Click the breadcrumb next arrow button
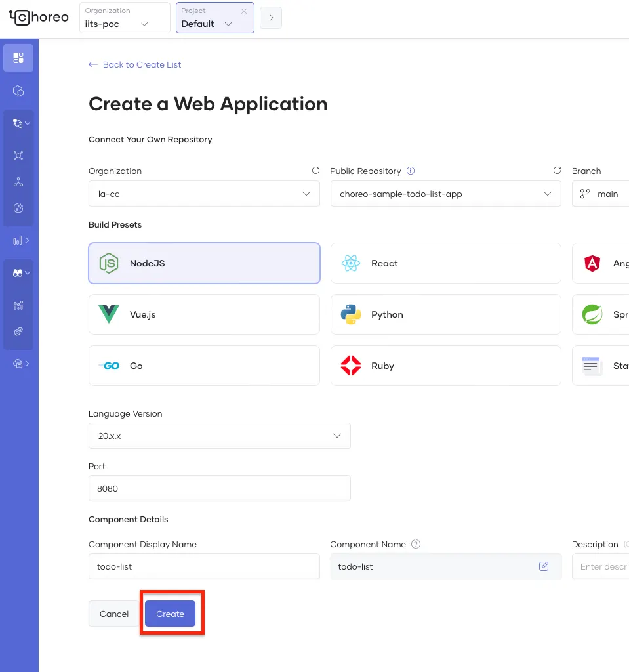Viewport: 629px width, 672px height. pyautogui.click(x=271, y=18)
